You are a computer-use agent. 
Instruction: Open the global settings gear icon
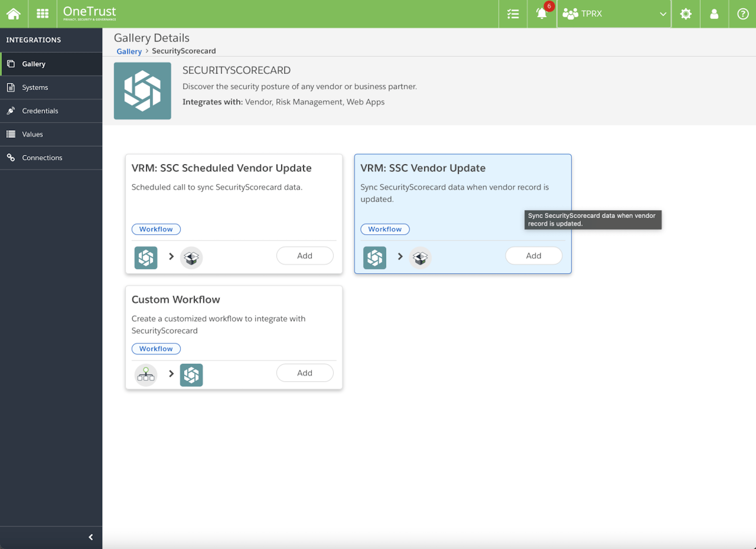click(686, 14)
